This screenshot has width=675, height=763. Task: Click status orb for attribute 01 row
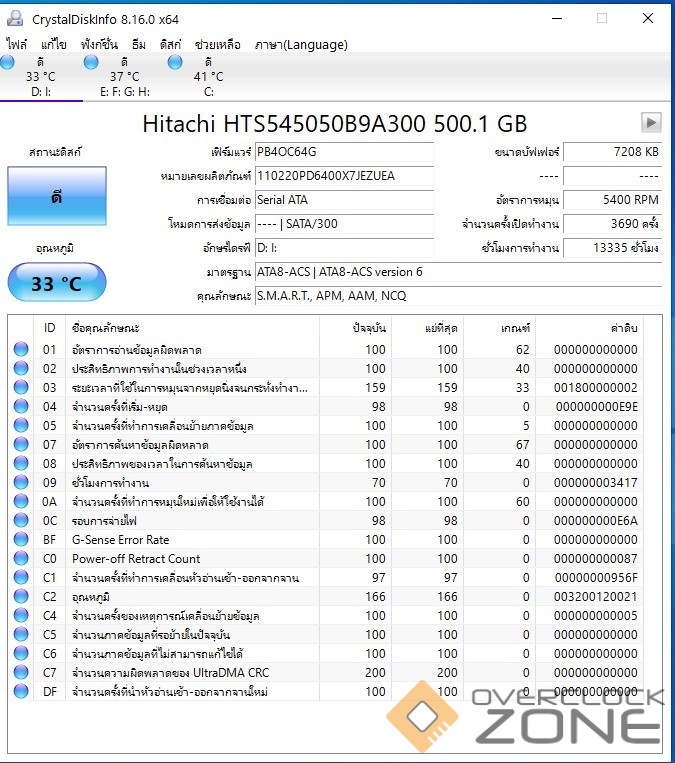click(x=21, y=350)
